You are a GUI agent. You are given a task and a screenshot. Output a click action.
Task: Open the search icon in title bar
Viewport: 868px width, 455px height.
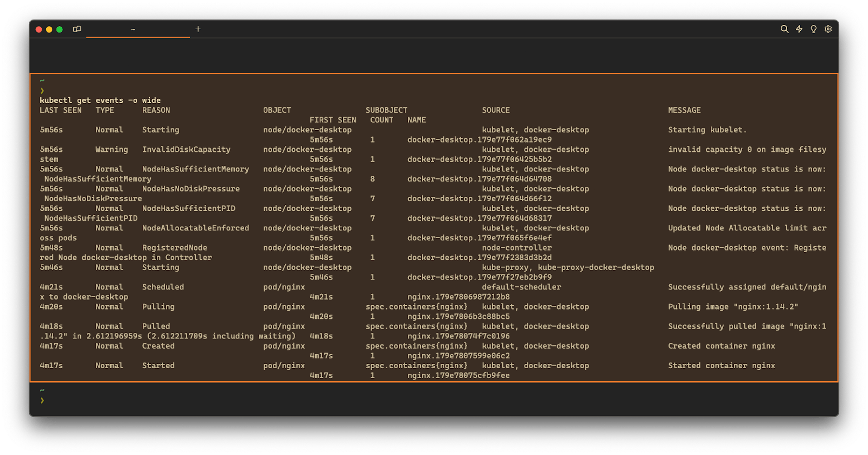click(784, 29)
